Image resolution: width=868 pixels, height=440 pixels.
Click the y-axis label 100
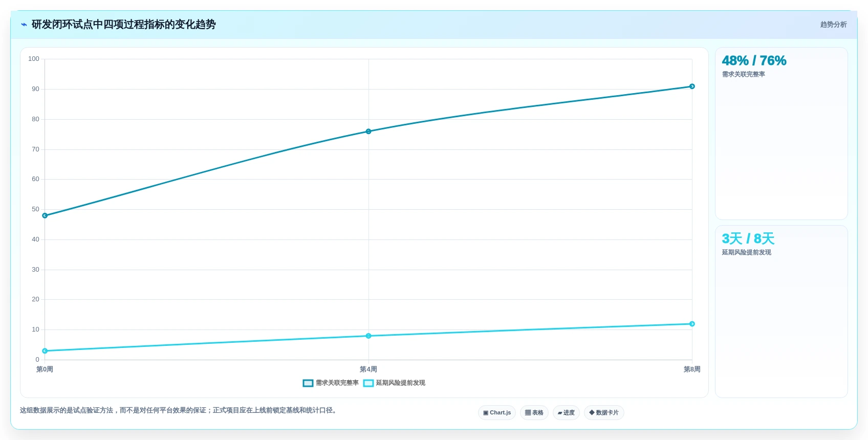pos(34,59)
